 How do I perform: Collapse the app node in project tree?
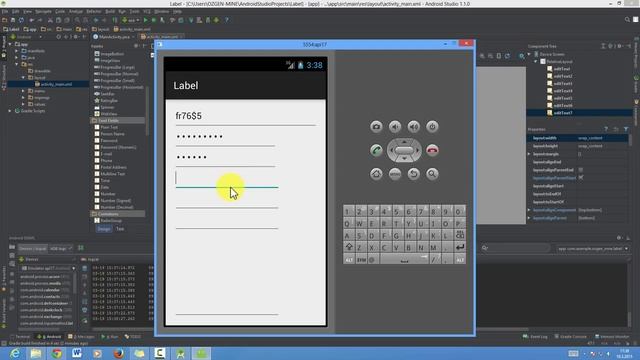click(10, 44)
